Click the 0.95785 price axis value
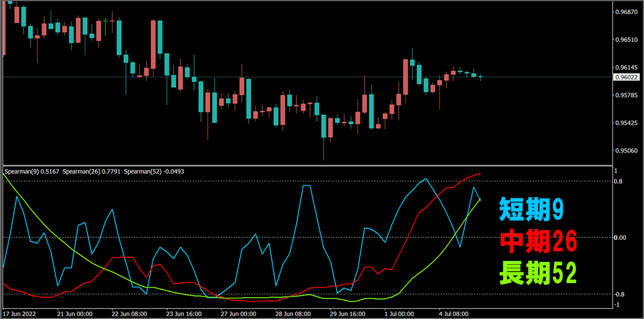 (626, 95)
